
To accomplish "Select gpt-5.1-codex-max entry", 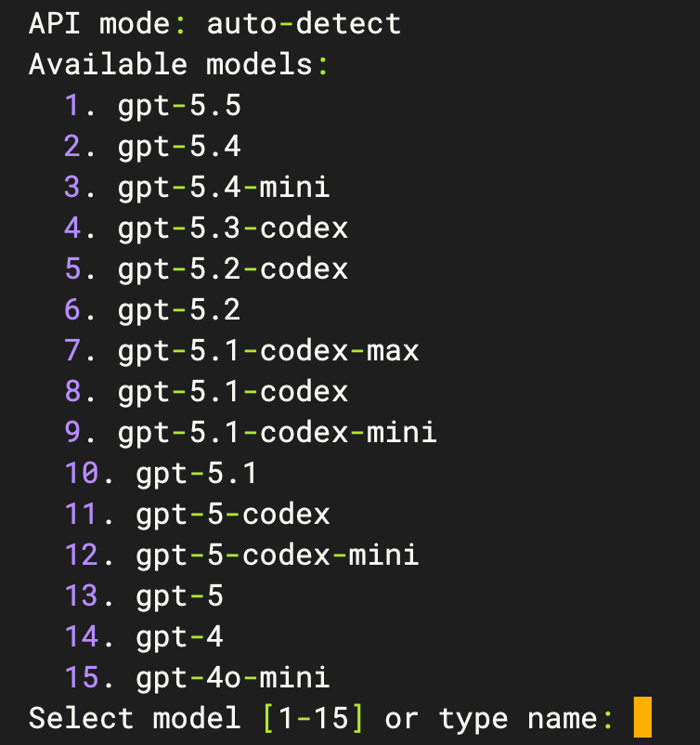I will click(241, 350).
